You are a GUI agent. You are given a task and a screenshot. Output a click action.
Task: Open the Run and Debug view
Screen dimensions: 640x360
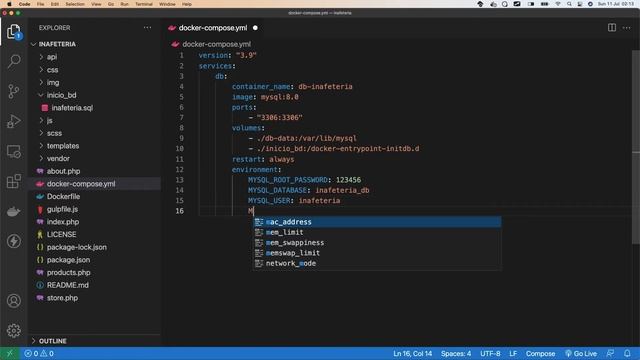[13, 121]
